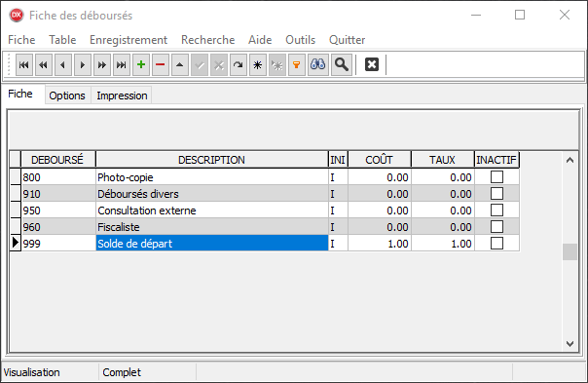Confirm changes with the checkmark icon
The image size is (588, 383).
tap(200, 65)
